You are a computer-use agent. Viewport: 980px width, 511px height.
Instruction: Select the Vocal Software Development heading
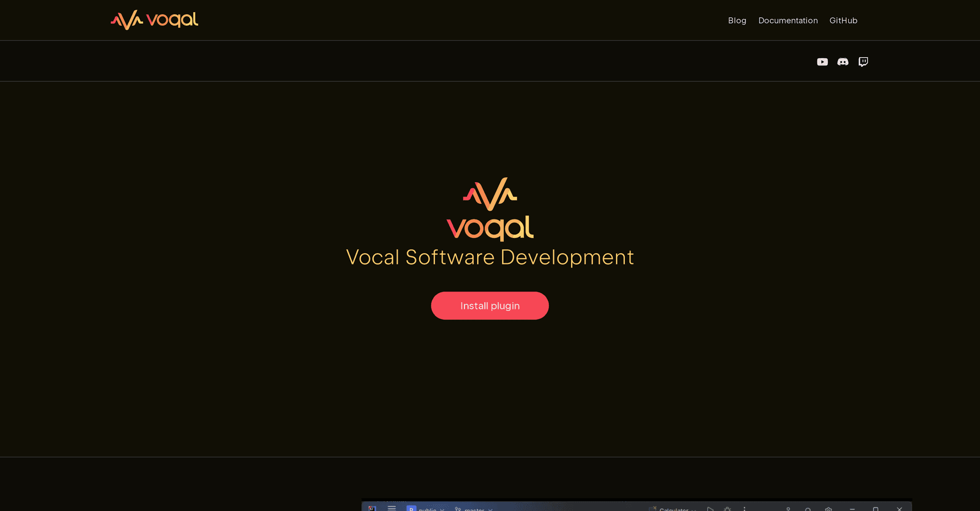490,257
